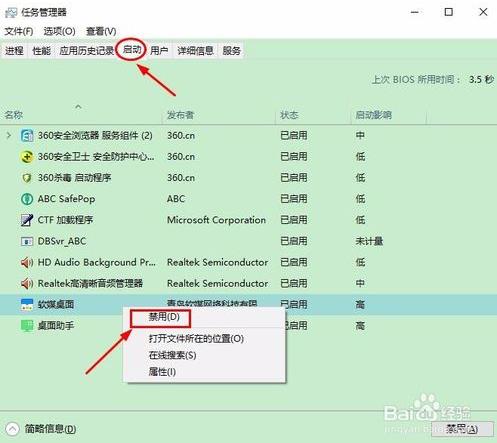Click the Task Manager title bar icon
This screenshot has width=497, height=443.
tap(11, 12)
